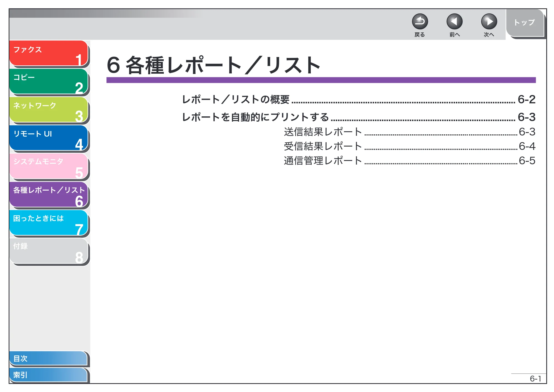Open the コピー chapter 2 tab
This screenshot has height=392, width=554.
point(49,81)
